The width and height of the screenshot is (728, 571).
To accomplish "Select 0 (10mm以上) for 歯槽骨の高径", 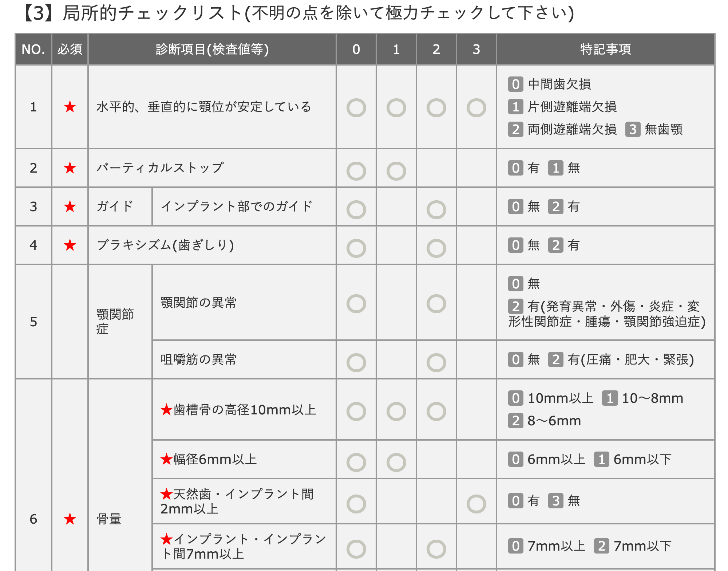I will [x=356, y=411].
